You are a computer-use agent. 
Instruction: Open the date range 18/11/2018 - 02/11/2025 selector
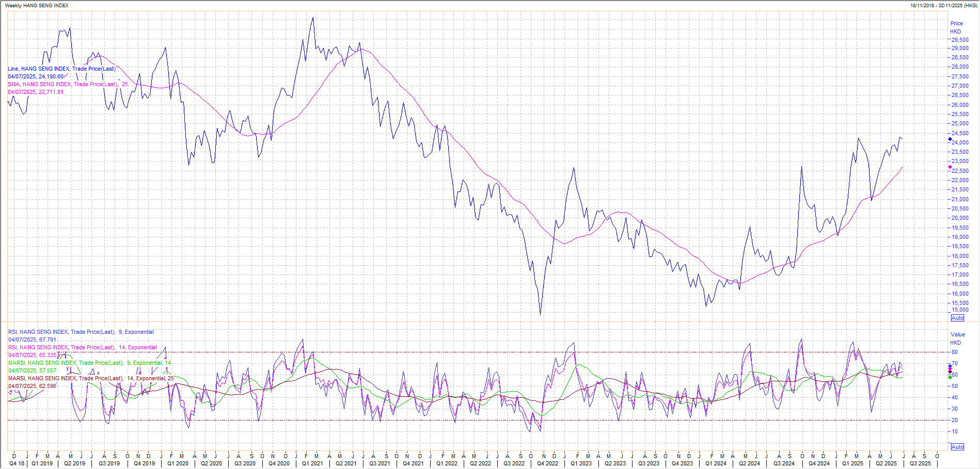944,5
